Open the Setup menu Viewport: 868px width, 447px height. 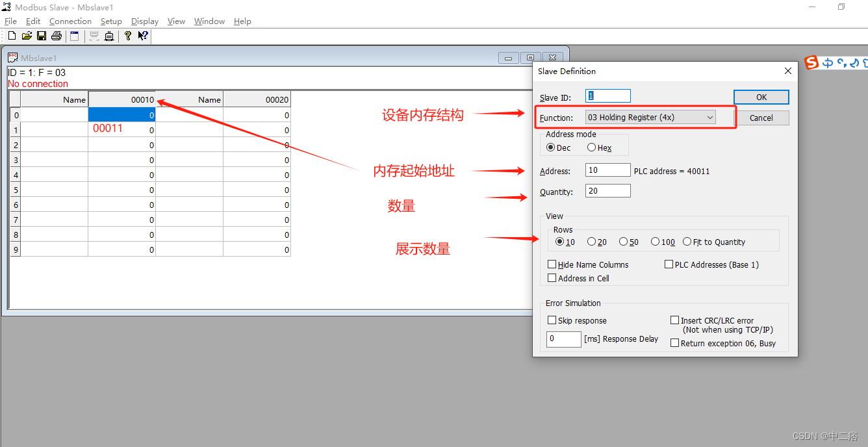point(111,21)
